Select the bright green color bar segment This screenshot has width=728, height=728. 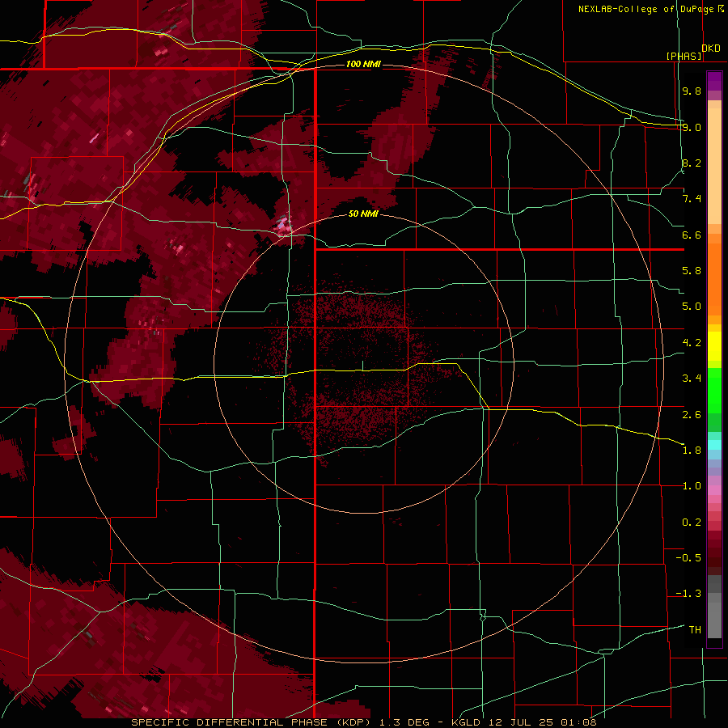click(x=714, y=390)
